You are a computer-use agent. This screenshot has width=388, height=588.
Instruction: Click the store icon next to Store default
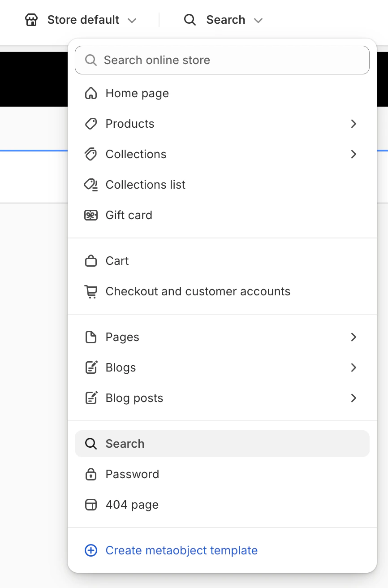[x=31, y=20]
